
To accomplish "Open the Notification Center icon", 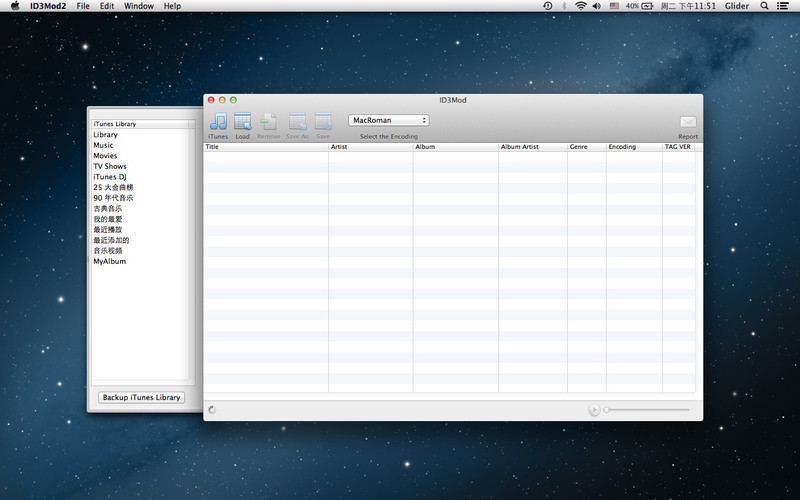I will pyautogui.click(x=783, y=6).
